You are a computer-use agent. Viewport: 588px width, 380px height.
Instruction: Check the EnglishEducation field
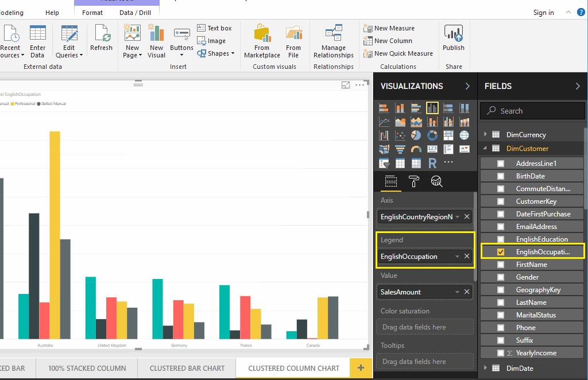point(500,239)
